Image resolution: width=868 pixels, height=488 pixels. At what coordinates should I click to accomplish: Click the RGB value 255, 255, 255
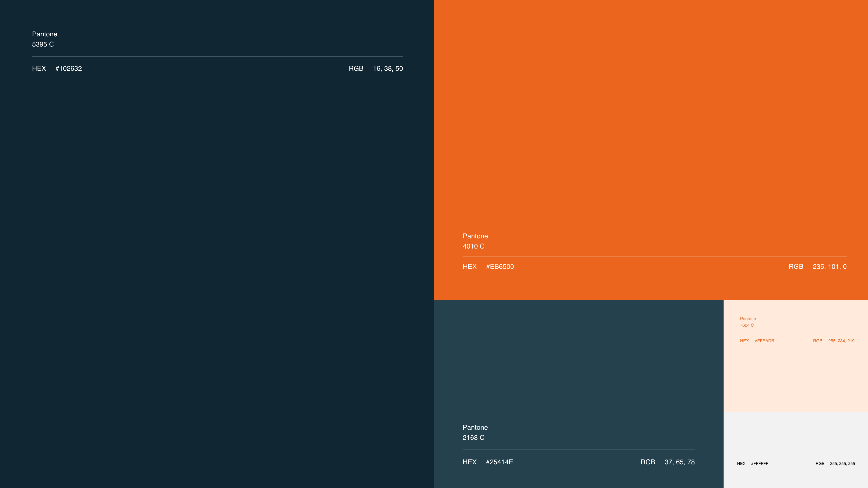pos(842,463)
